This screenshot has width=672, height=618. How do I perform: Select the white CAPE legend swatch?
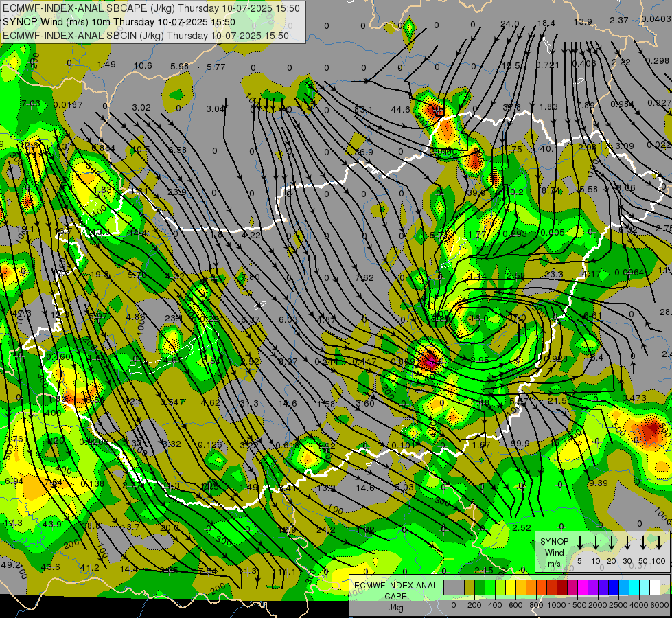654,587
